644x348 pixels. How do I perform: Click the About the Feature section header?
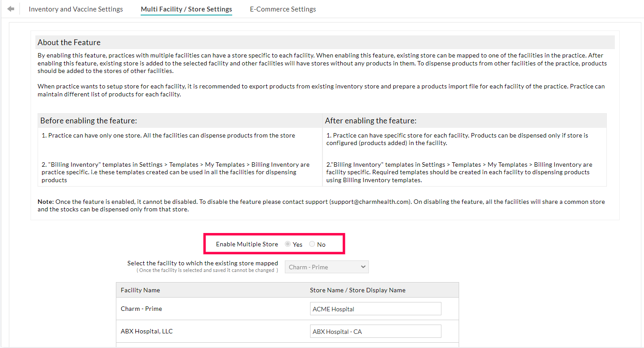point(69,42)
